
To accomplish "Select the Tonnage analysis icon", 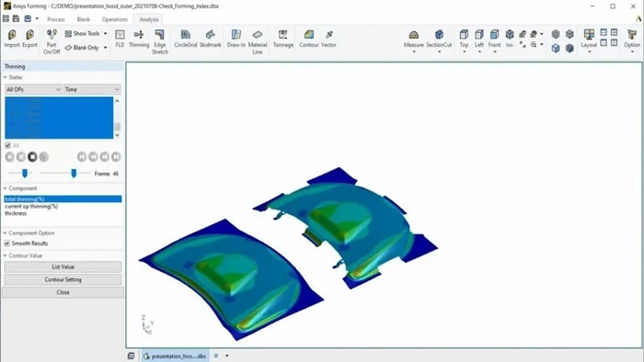I will point(283,39).
